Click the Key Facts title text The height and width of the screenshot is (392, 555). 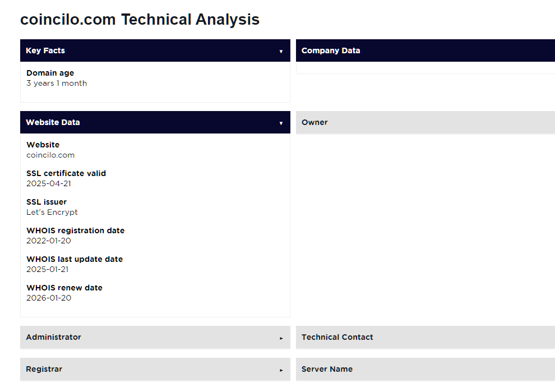click(45, 50)
